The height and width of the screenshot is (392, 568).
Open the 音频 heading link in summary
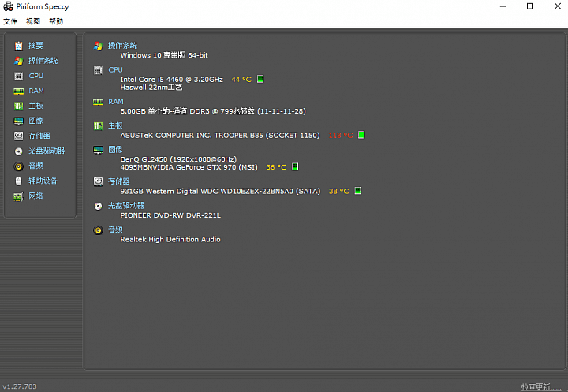pyautogui.click(x=115, y=230)
